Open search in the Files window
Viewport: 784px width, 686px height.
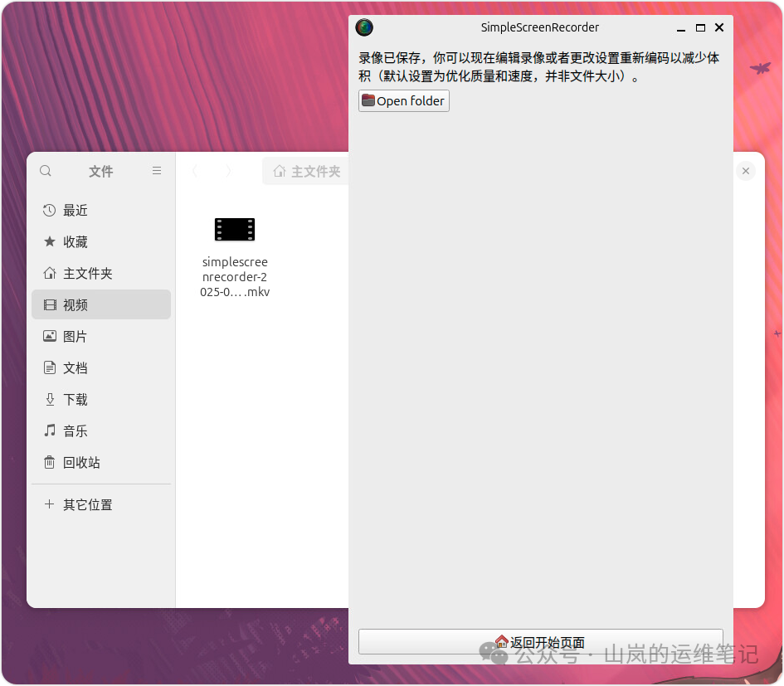(46, 171)
